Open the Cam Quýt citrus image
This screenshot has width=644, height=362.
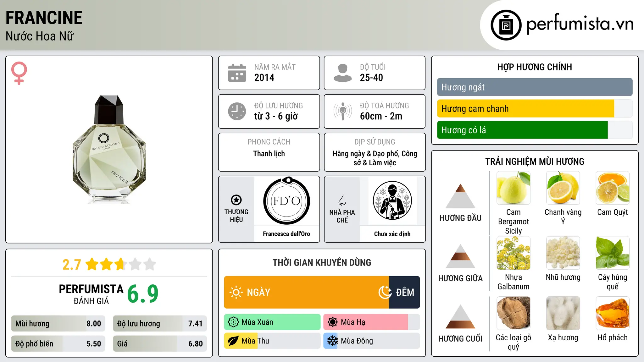(x=613, y=188)
